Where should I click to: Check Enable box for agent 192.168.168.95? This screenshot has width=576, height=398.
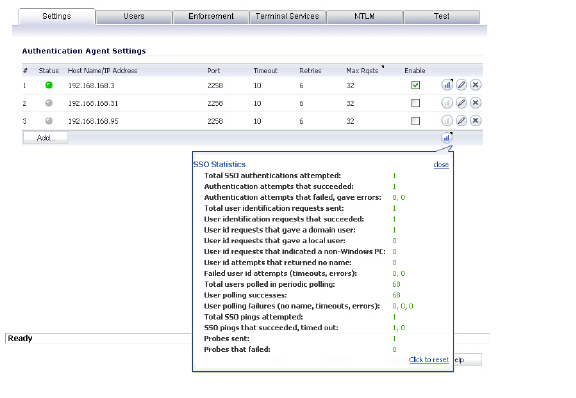[x=415, y=121]
